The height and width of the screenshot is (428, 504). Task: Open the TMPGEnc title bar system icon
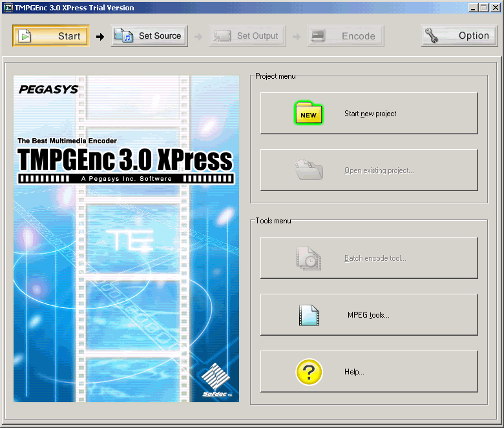(8, 8)
